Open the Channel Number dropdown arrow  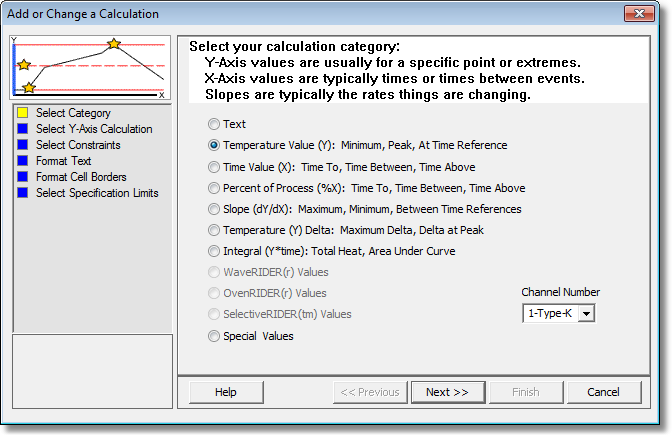586,314
